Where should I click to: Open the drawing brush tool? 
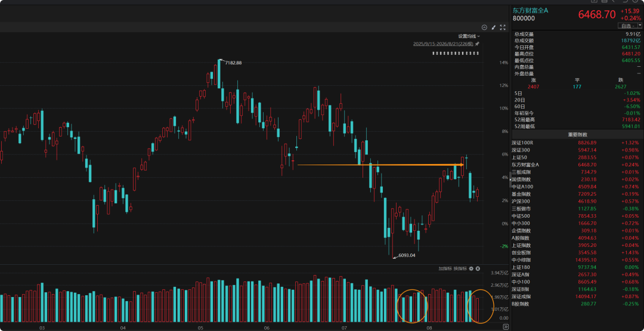[493, 27]
